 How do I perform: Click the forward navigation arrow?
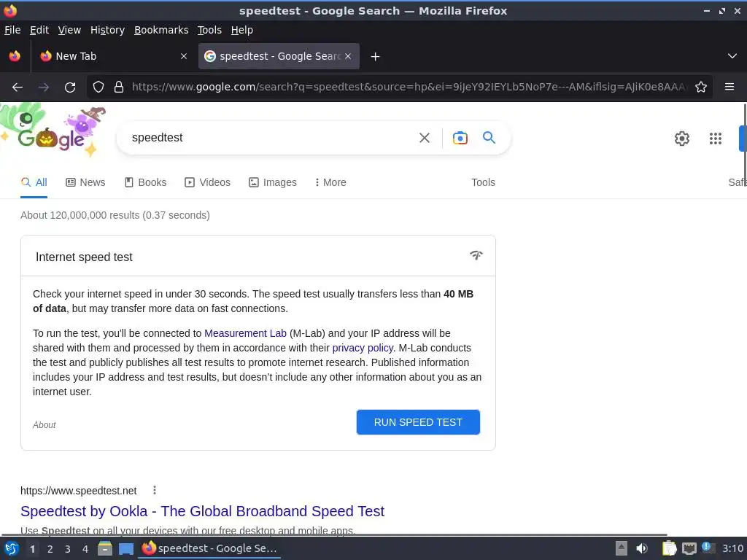pyautogui.click(x=44, y=87)
